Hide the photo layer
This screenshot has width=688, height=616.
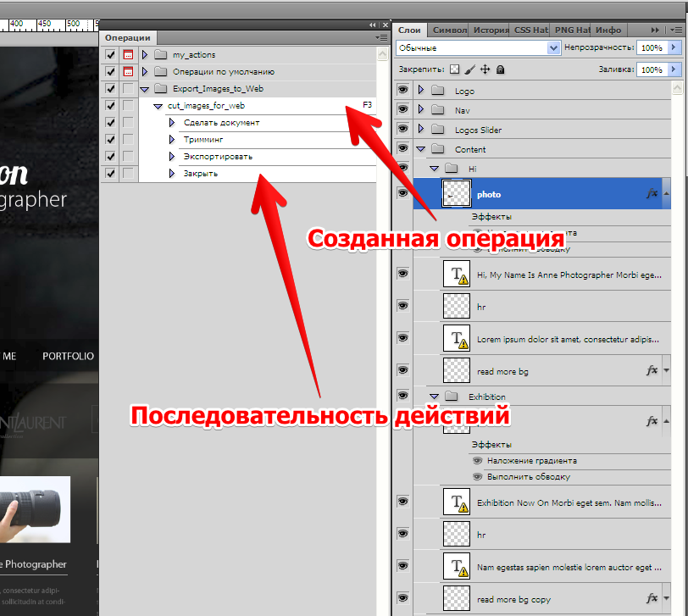[402, 193]
